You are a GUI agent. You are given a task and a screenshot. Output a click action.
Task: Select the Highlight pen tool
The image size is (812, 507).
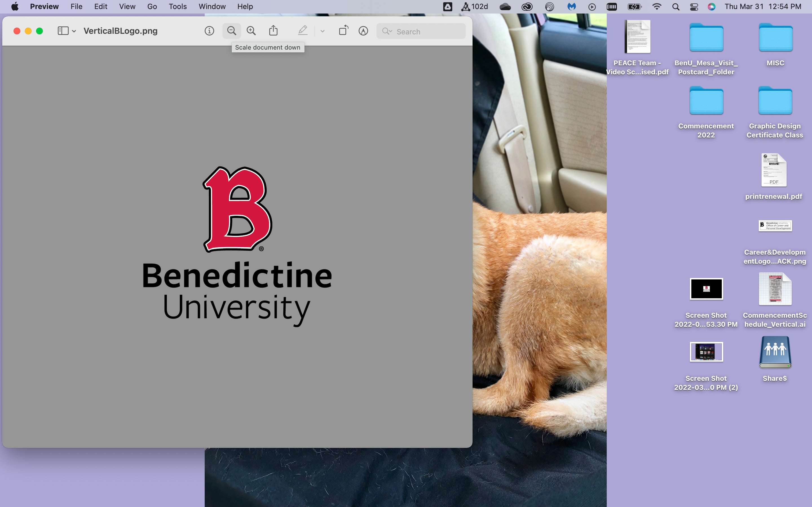click(303, 31)
